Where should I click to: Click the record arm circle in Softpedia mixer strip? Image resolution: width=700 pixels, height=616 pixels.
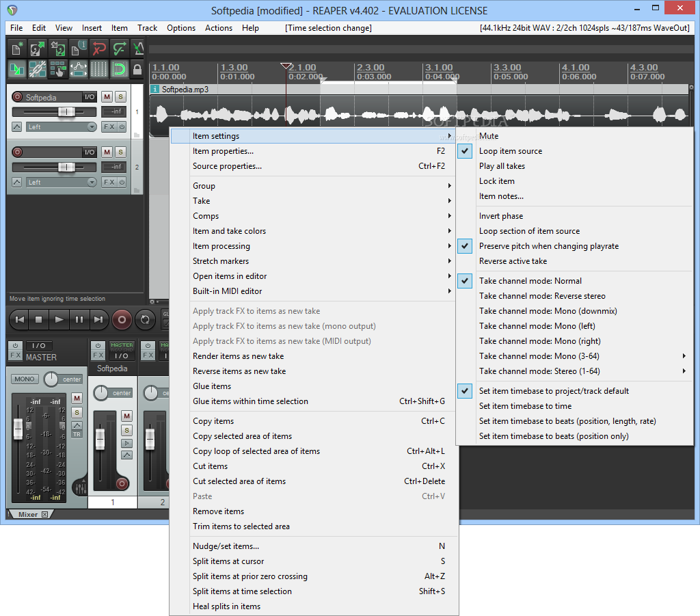[x=122, y=483]
